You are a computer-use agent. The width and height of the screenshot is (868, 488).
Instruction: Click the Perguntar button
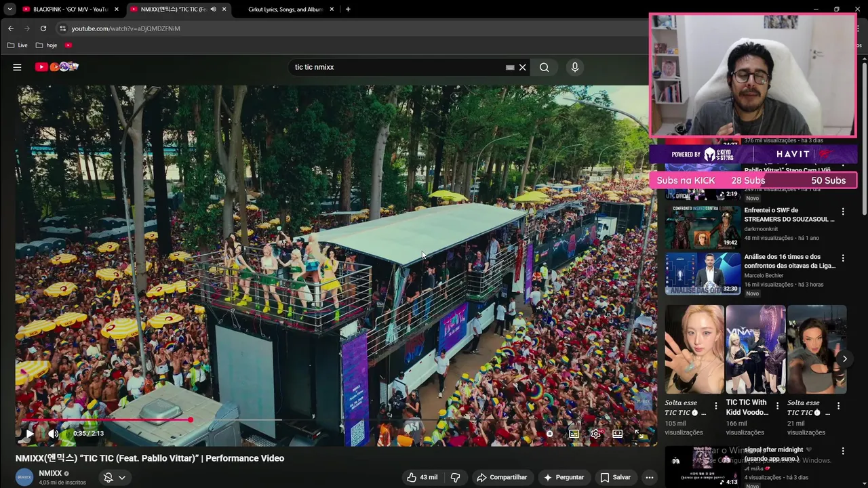(564, 477)
